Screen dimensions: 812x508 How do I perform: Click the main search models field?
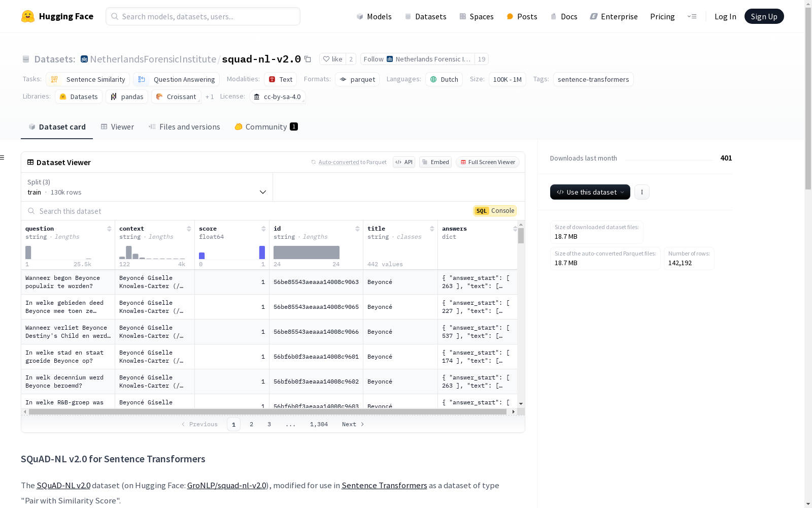[203, 16]
